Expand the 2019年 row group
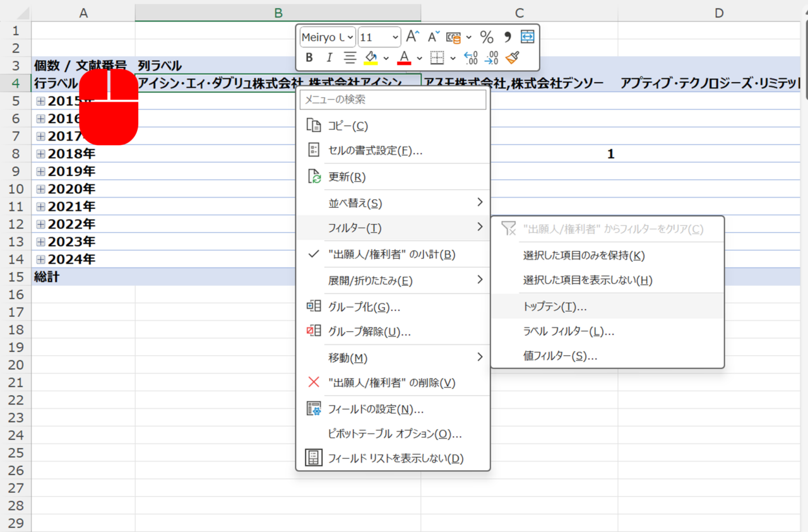808x532 pixels. 41,172
